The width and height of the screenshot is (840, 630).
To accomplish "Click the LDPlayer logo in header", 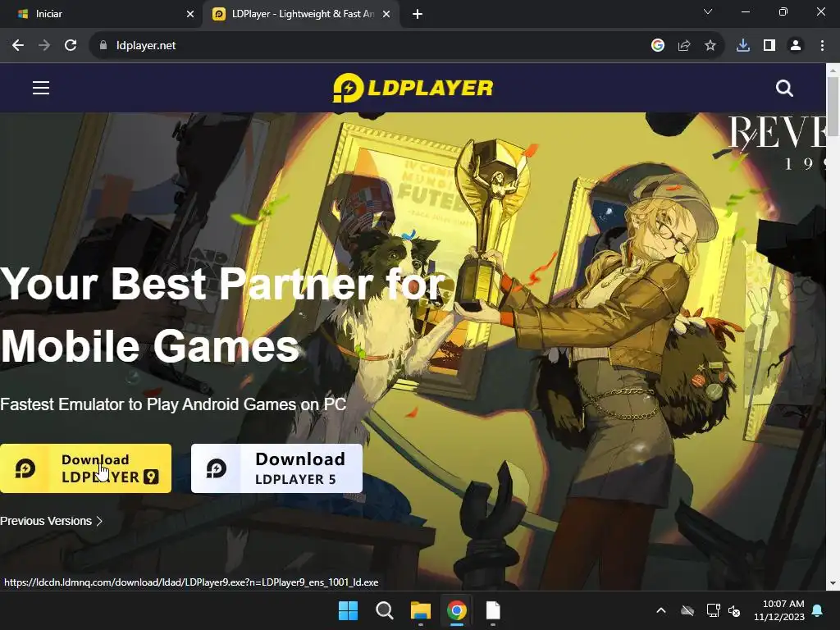I will tap(413, 88).
